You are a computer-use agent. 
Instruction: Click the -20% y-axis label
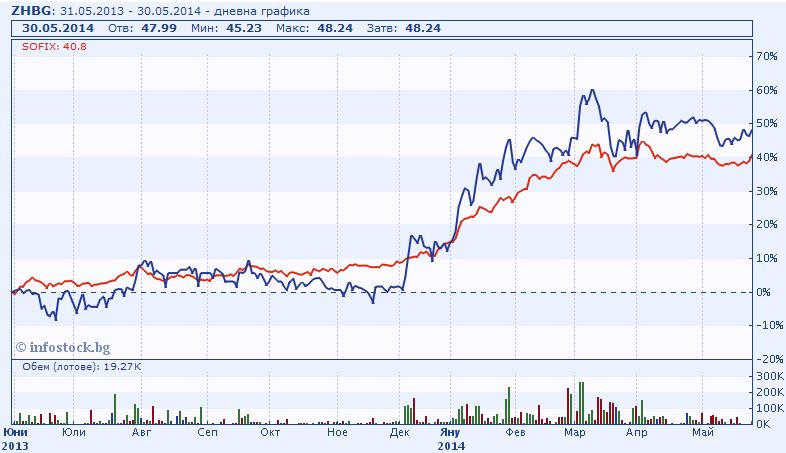coord(768,359)
